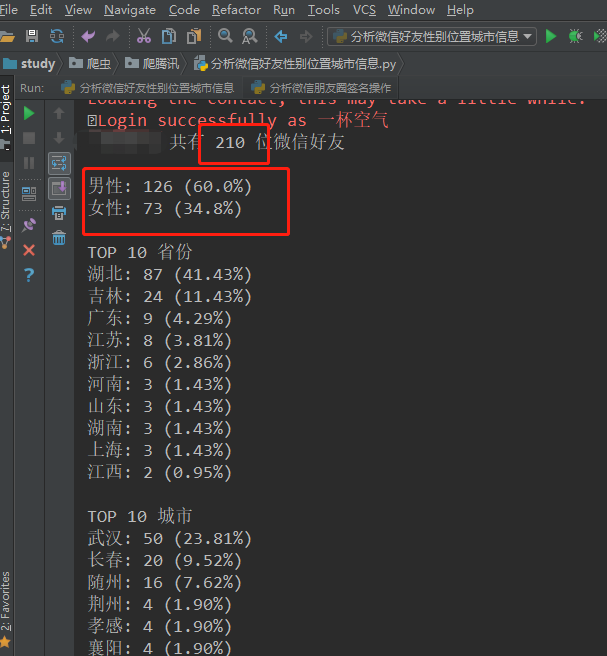Click the Pause output button

29,163
